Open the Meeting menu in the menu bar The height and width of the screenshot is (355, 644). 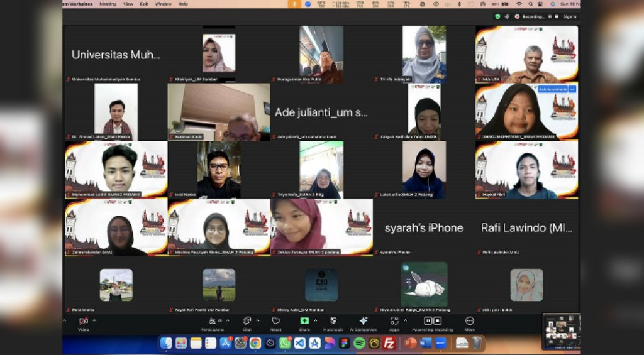108,4
